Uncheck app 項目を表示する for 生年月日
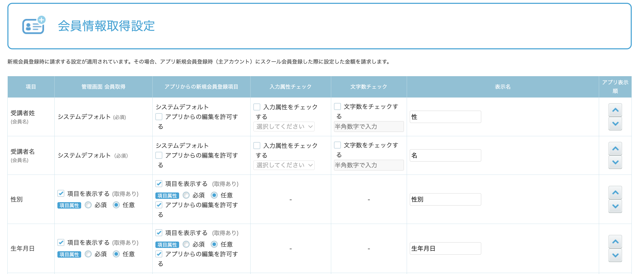The image size is (644, 274). 159,233
